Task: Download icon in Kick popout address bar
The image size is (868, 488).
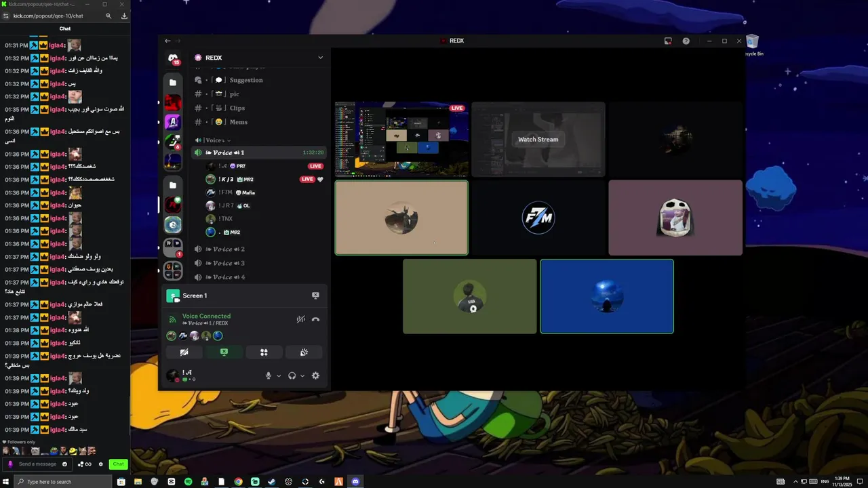Action: tap(124, 16)
